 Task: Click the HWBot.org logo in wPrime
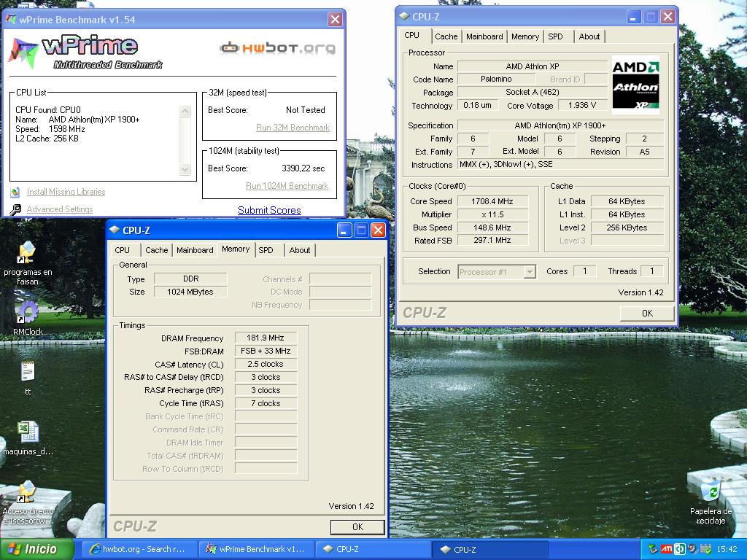pos(277,47)
